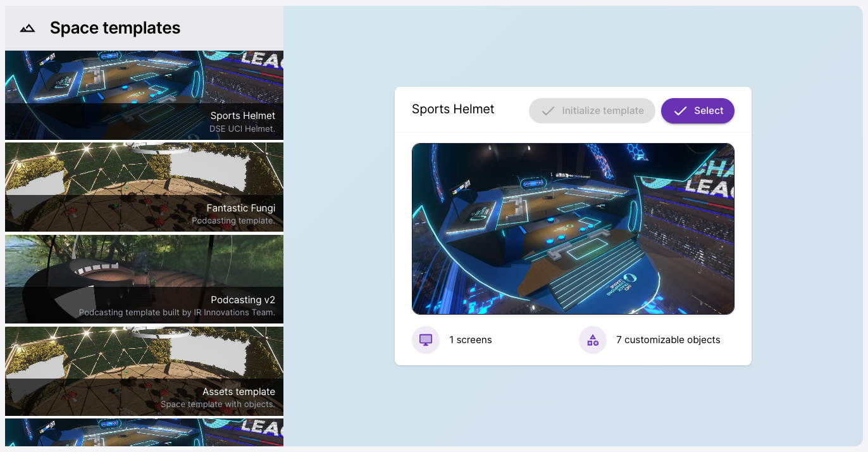Screen dimensions: 868x452
Task: Click the customizable objects shapes icon
Action: point(593,340)
